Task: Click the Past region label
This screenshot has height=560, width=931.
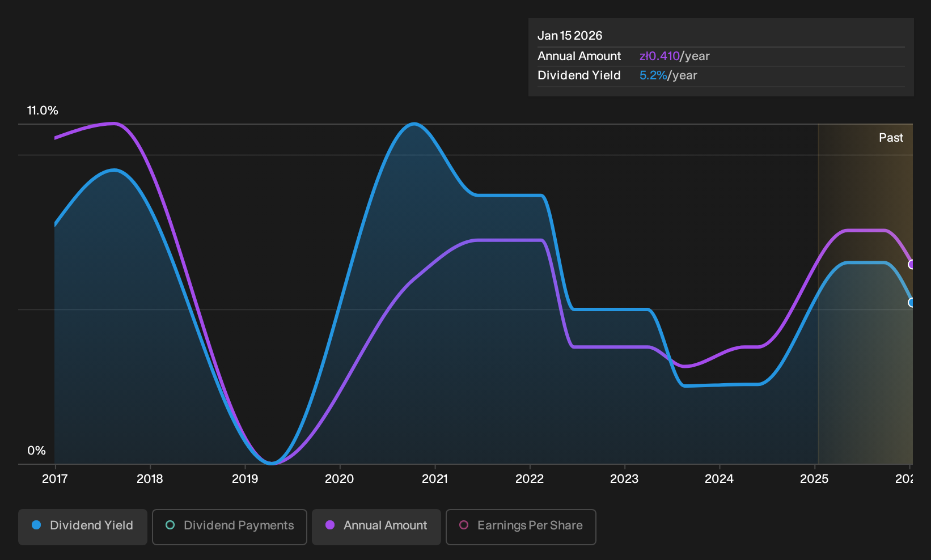Action: tap(891, 138)
